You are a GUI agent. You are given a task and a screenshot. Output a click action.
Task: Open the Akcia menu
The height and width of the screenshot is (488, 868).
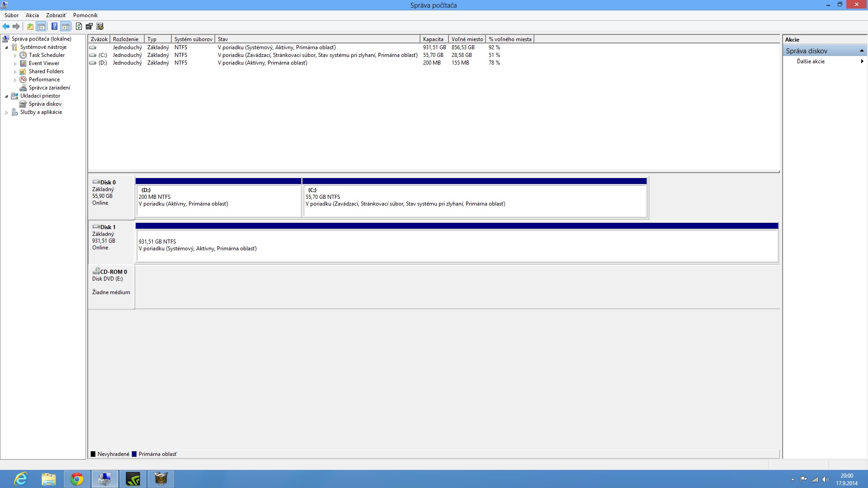click(32, 15)
